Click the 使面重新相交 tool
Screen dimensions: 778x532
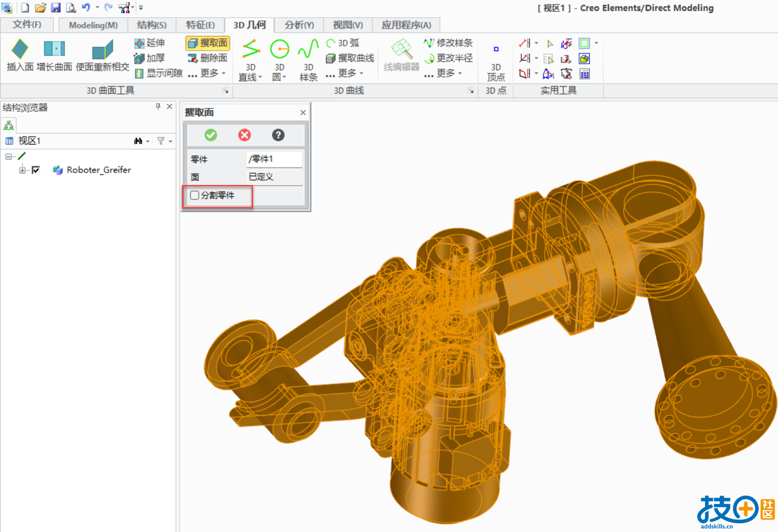pyautogui.click(x=102, y=55)
